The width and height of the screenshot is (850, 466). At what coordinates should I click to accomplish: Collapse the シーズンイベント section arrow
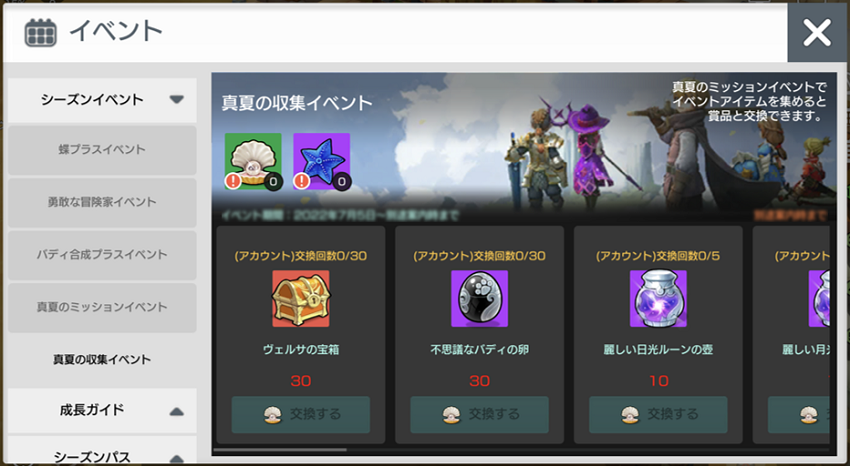(x=177, y=100)
